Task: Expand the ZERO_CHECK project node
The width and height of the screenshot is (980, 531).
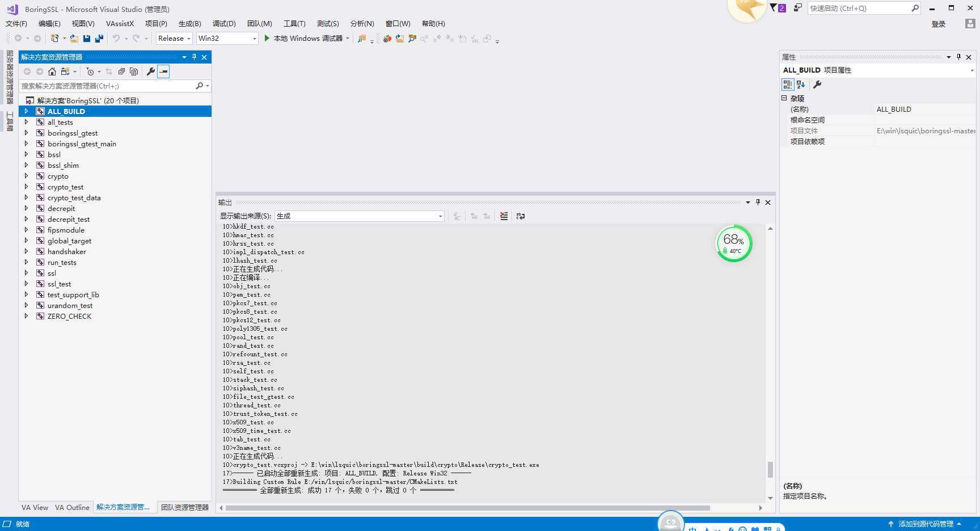Action: 26,316
